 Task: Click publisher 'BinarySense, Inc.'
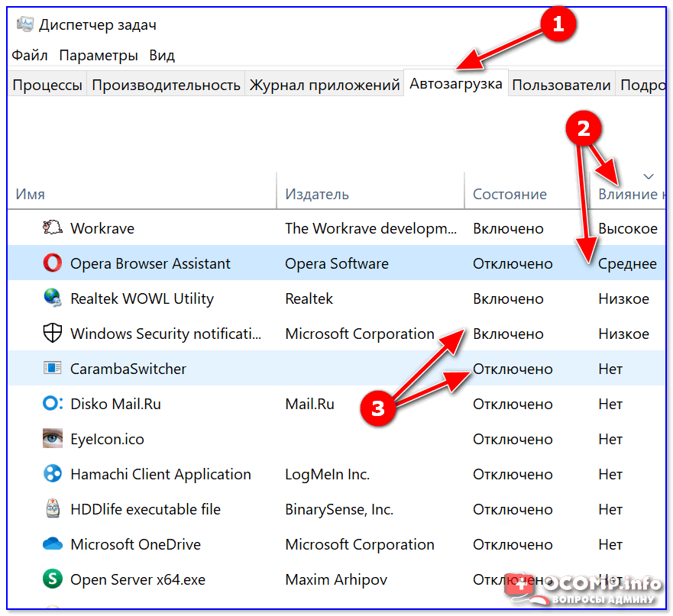[x=339, y=509]
